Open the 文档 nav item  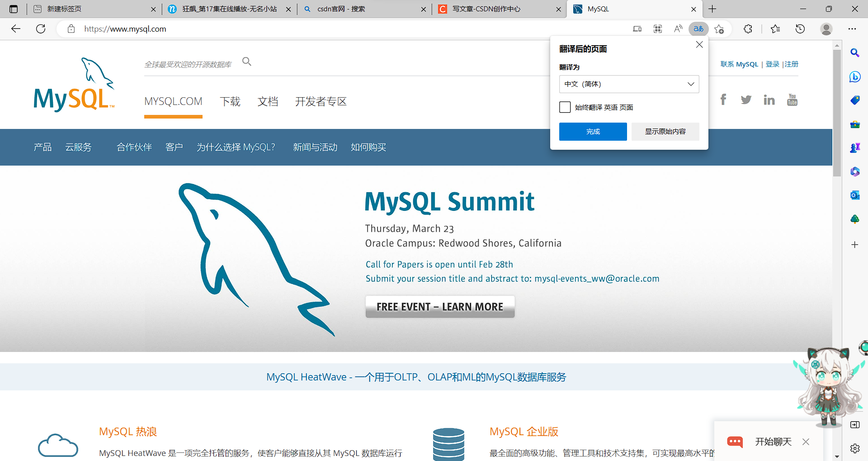[x=268, y=101]
